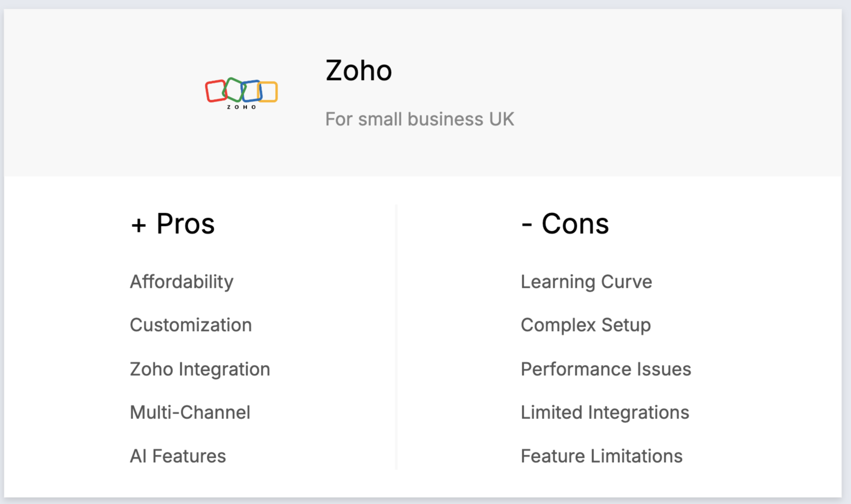Select the Complex Setup entry
The image size is (851, 504).
586,325
